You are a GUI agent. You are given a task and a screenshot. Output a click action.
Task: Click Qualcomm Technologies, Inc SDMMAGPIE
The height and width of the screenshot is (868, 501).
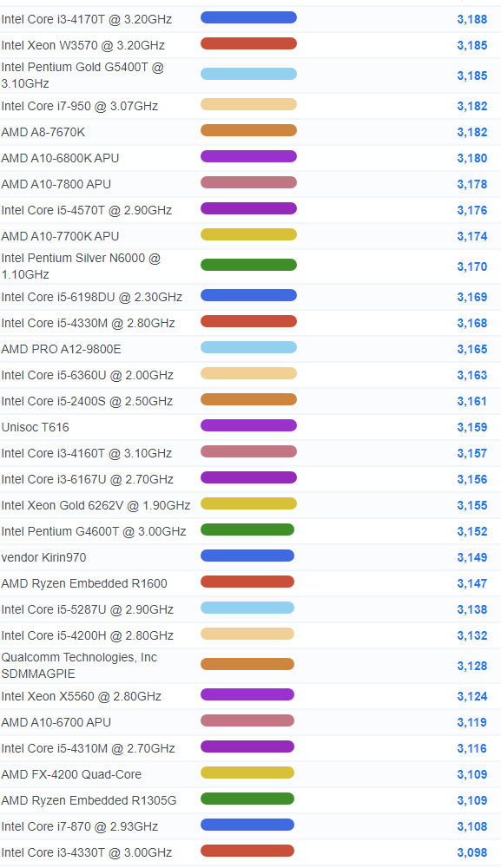click(x=79, y=666)
